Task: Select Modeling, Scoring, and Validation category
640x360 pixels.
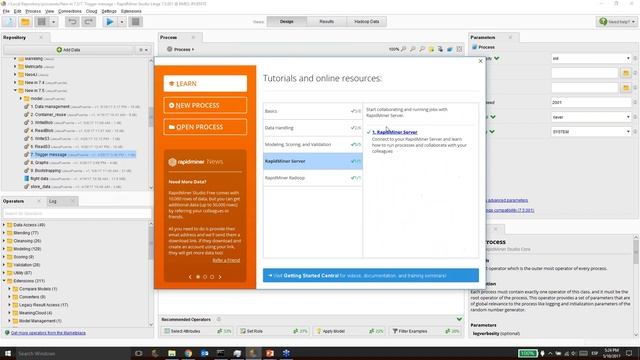Action: click(x=313, y=144)
